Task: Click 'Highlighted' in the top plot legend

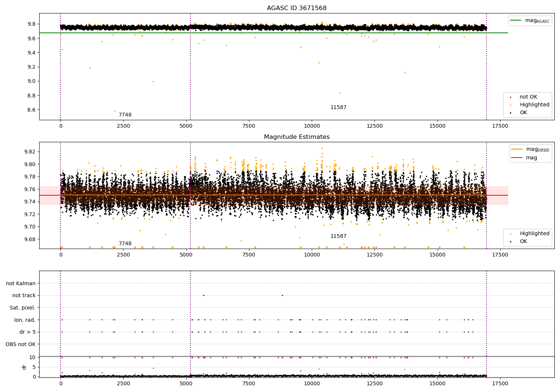Action: point(534,105)
